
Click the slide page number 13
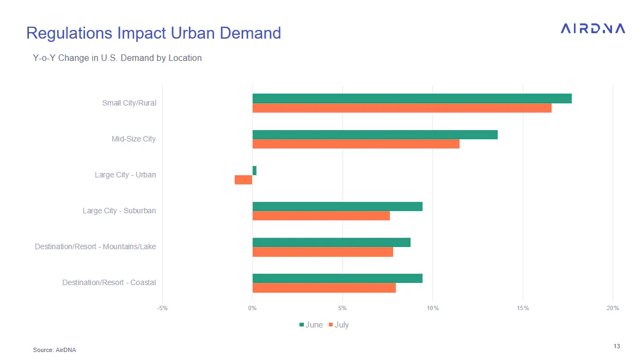tap(616, 347)
